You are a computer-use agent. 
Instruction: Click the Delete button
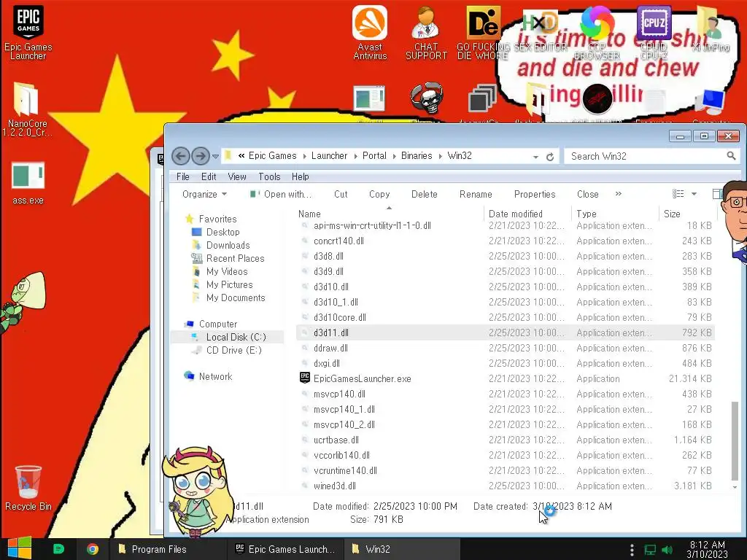(x=424, y=194)
